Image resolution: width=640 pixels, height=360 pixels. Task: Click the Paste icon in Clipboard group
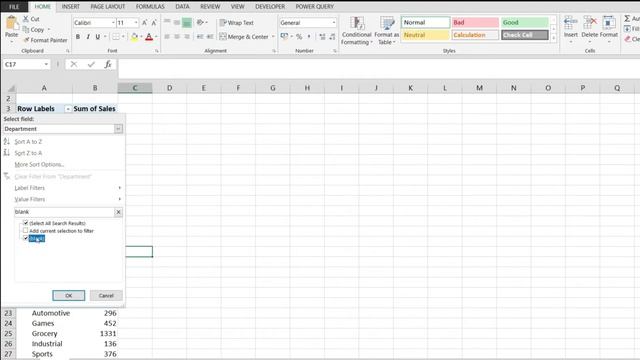click(11, 24)
